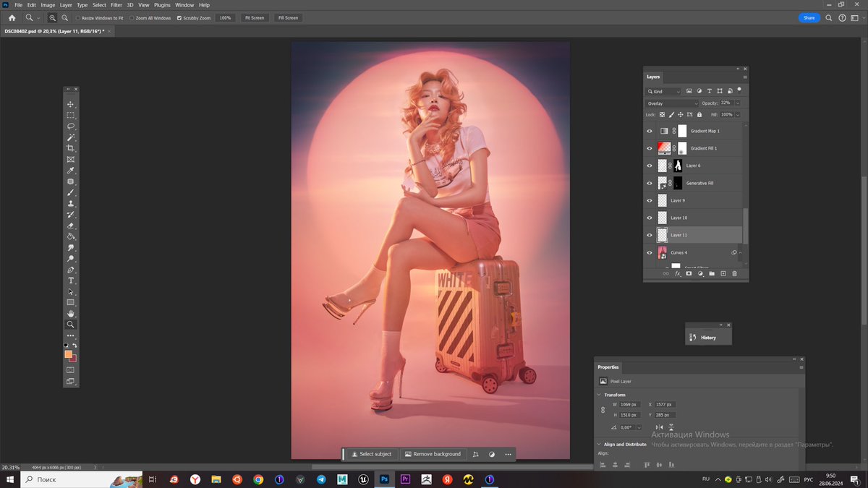Select the Brush tool
868x488 pixels.
(x=71, y=192)
